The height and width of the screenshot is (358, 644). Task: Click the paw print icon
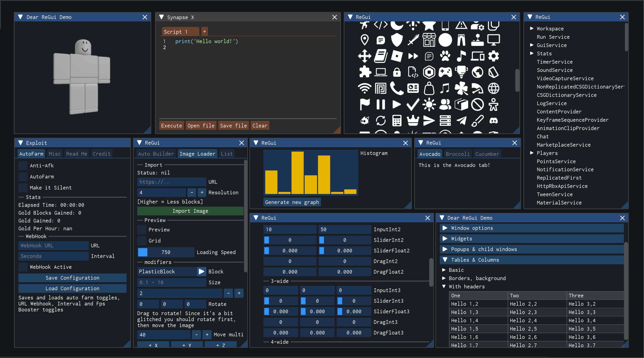(445, 56)
